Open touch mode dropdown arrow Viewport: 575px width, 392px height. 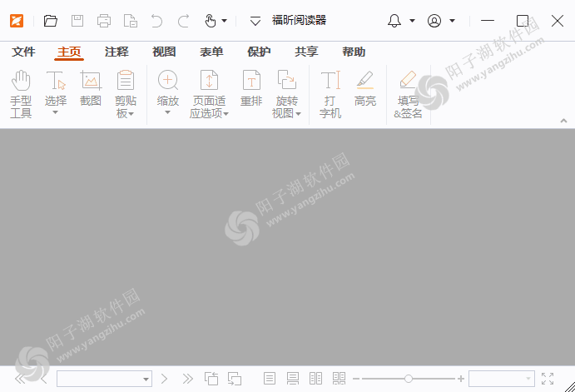(224, 21)
